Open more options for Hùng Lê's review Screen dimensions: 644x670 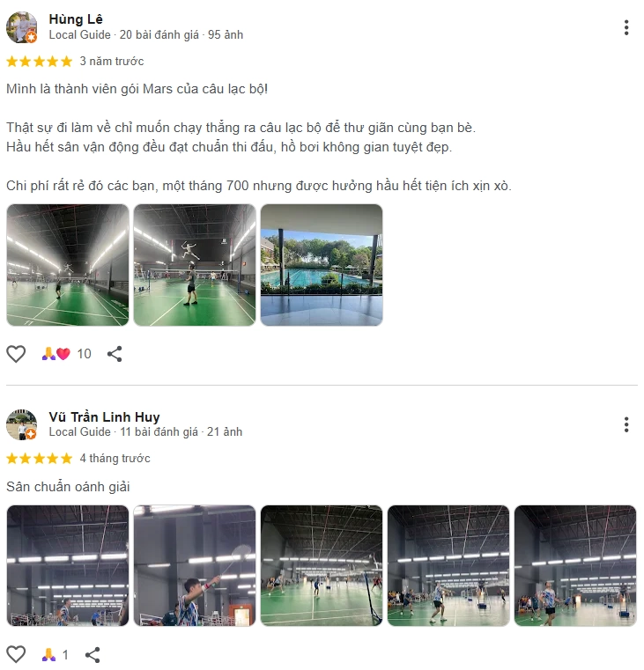tap(626, 28)
